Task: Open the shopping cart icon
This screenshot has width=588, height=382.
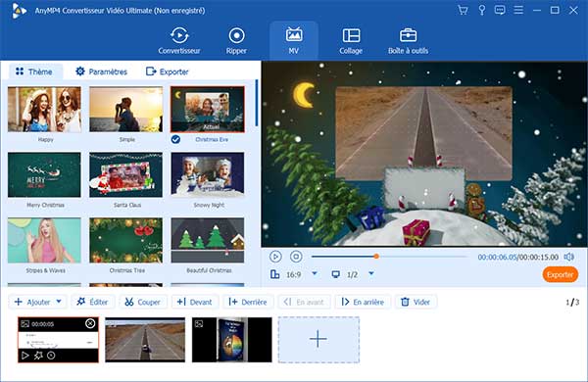Action: [463, 10]
